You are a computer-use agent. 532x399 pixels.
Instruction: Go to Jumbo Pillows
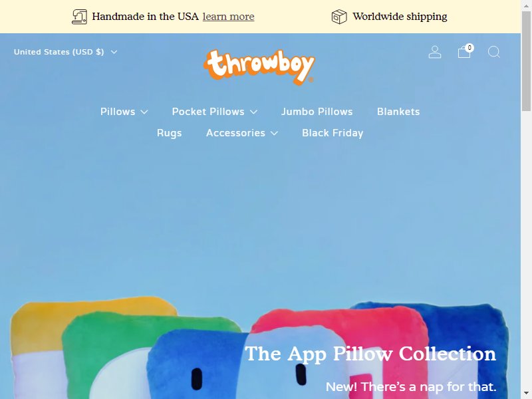pyautogui.click(x=317, y=112)
